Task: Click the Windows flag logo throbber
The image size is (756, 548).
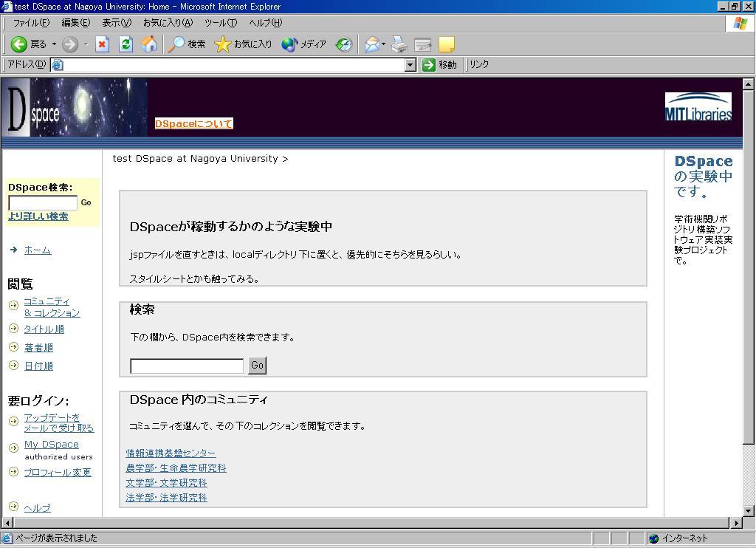Action: click(x=740, y=24)
